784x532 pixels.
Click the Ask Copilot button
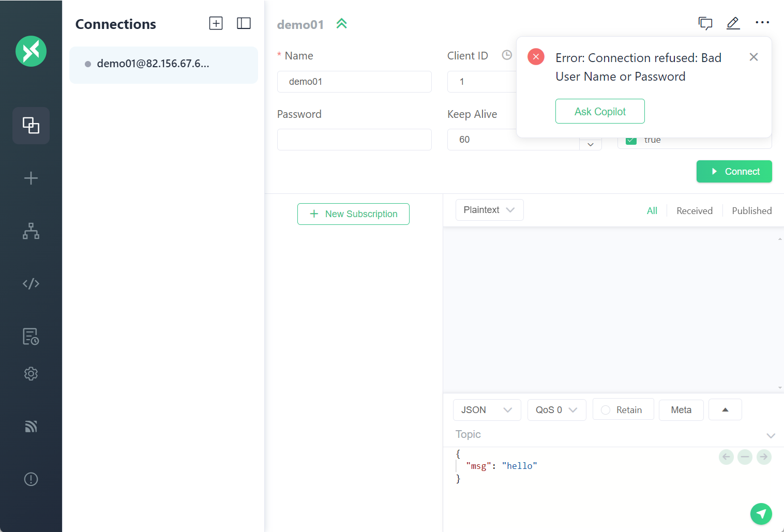pyautogui.click(x=600, y=111)
